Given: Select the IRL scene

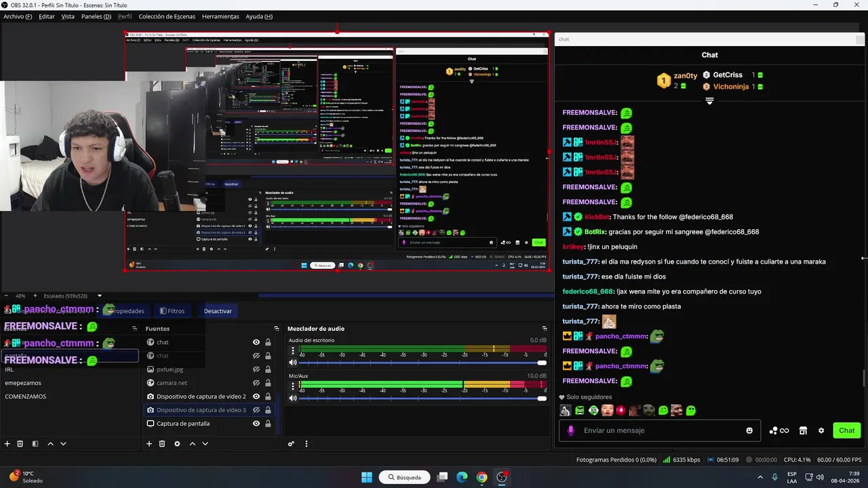Looking at the screenshot, I should [70, 369].
